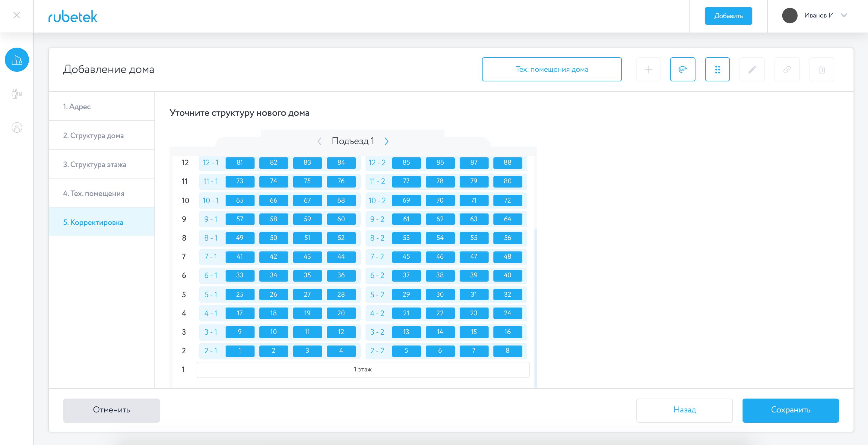This screenshot has width=868, height=445.
Task: Select apartment 53
Action: (x=406, y=238)
